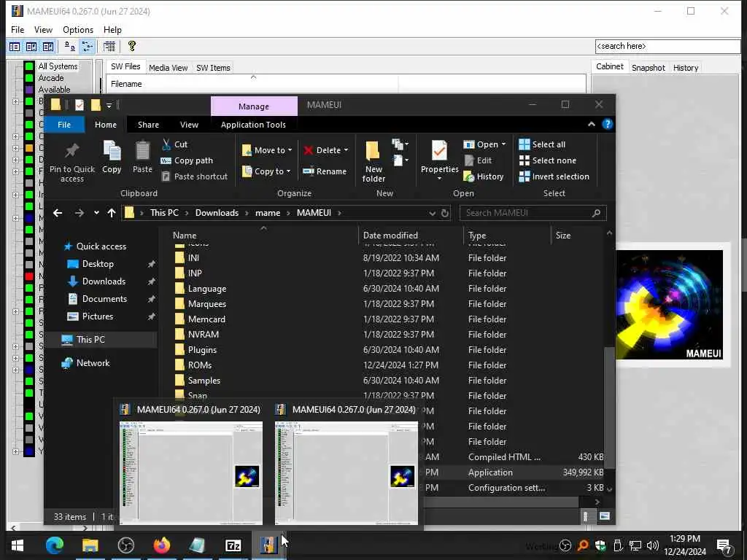Toggle the software area icon in MAMEUI toolbar
Image resolution: width=747 pixels, height=560 pixels.
31,47
